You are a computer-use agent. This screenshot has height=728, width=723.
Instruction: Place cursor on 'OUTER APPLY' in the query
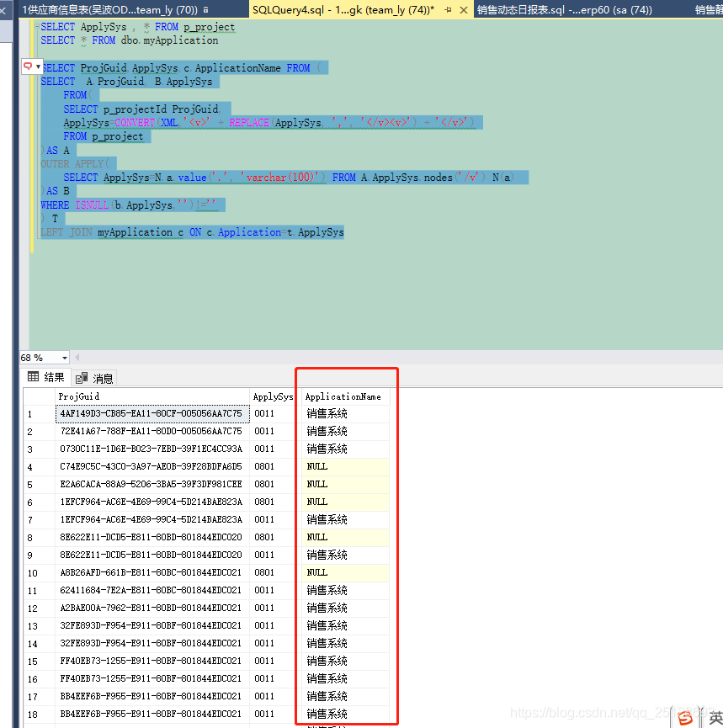click(72, 164)
